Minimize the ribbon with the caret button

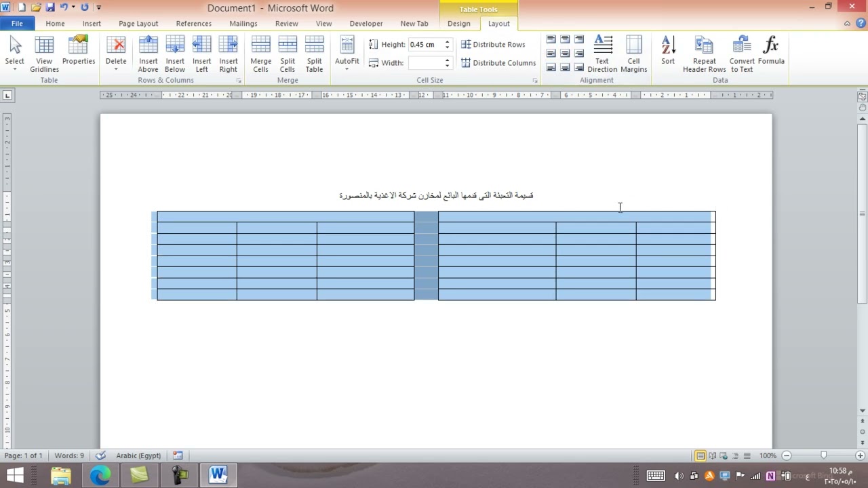tap(847, 24)
